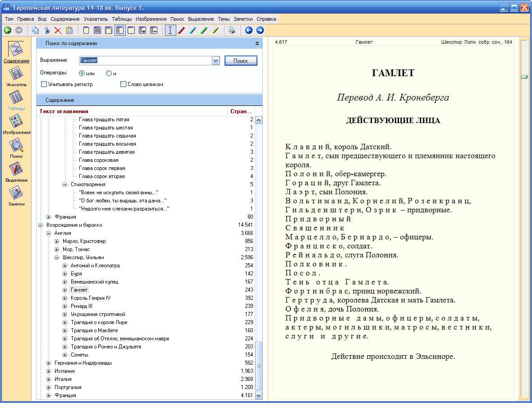
Task: Open the Указатель sidebar panel
Action: [16, 76]
